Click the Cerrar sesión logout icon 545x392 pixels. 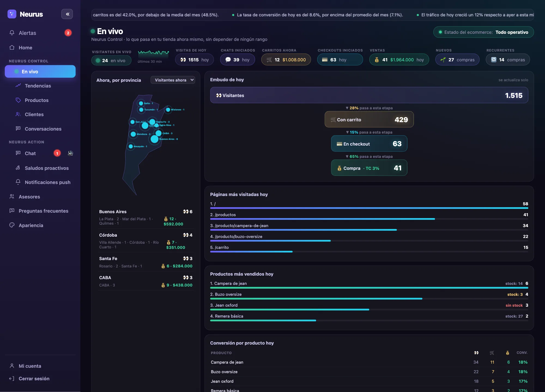[12, 378]
